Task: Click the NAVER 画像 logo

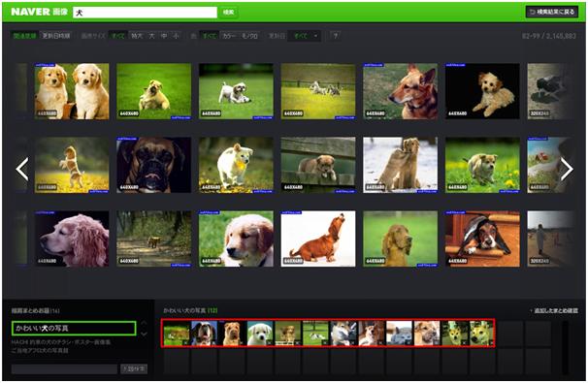Action: tap(40, 12)
